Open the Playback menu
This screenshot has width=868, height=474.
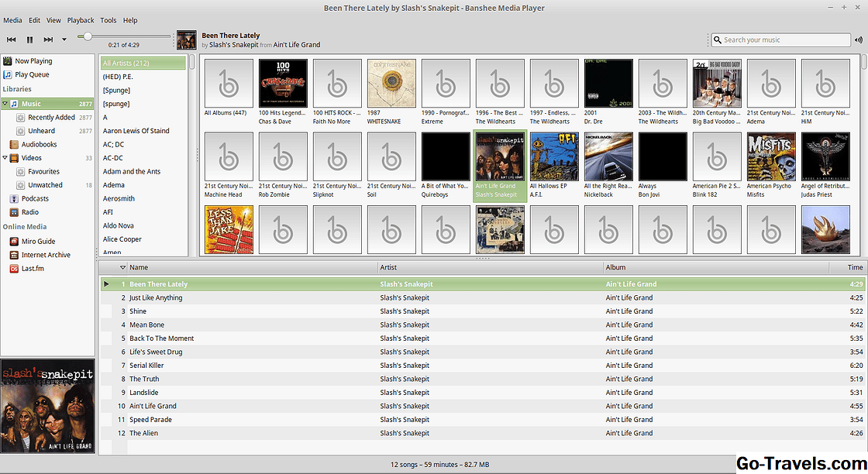(81, 20)
